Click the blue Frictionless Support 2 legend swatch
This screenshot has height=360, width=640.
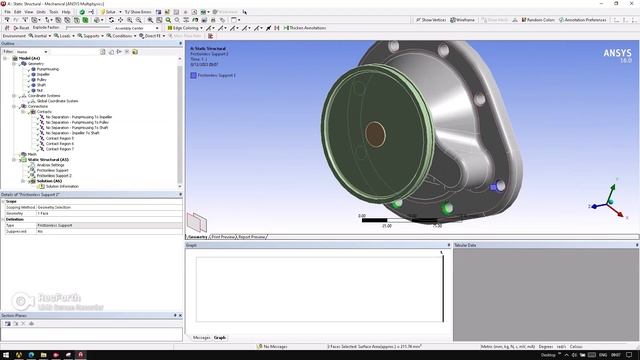click(193, 75)
